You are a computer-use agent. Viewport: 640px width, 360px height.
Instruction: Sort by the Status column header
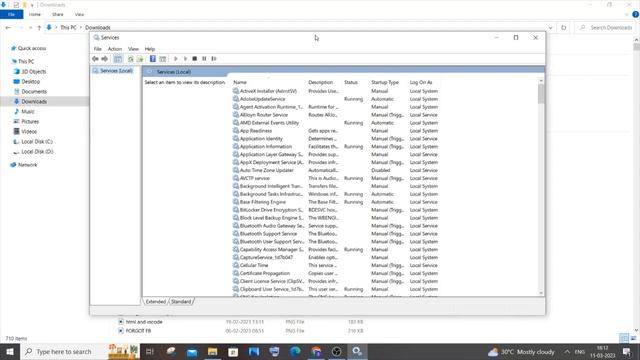click(x=351, y=82)
